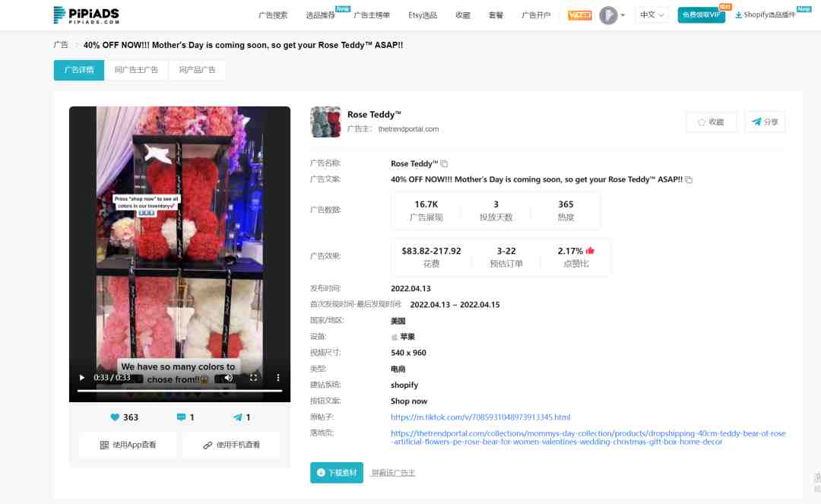Click 使用手机查看 link button
Image resolution: width=821 pixels, height=504 pixels.
click(x=231, y=445)
